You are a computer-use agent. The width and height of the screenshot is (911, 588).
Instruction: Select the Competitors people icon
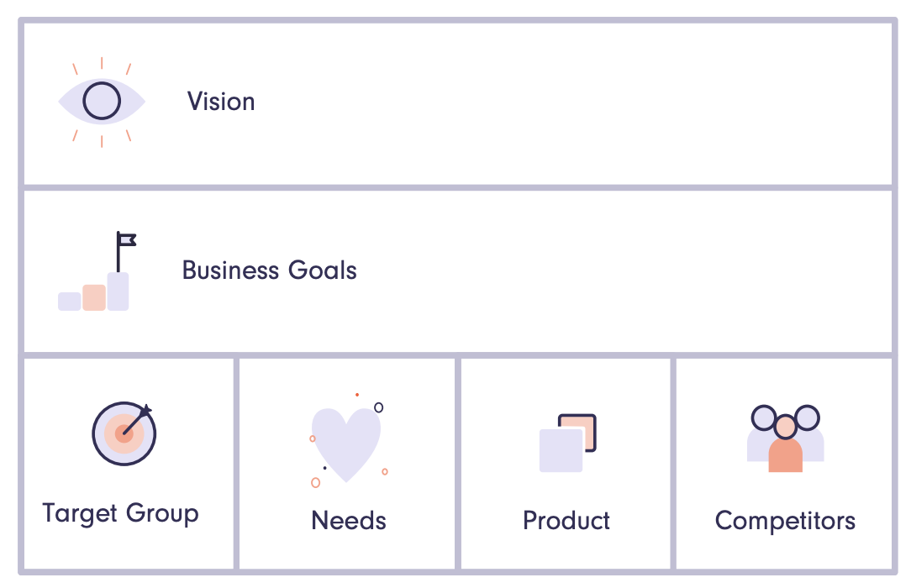click(x=786, y=438)
